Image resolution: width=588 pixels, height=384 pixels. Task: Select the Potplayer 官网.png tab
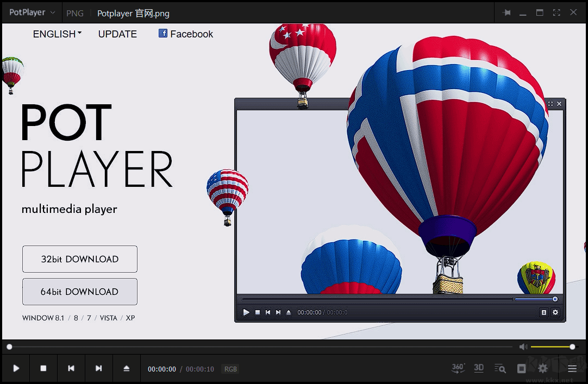pyautogui.click(x=134, y=12)
